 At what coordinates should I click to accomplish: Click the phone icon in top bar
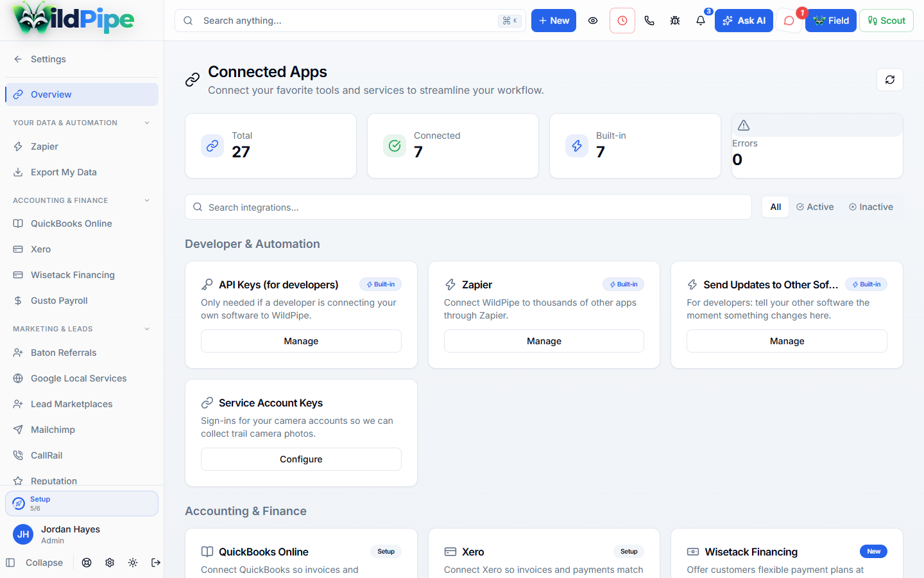coord(649,21)
